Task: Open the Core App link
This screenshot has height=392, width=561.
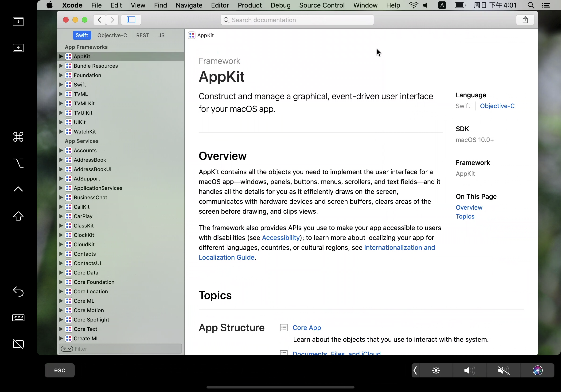Action: tap(307, 328)
